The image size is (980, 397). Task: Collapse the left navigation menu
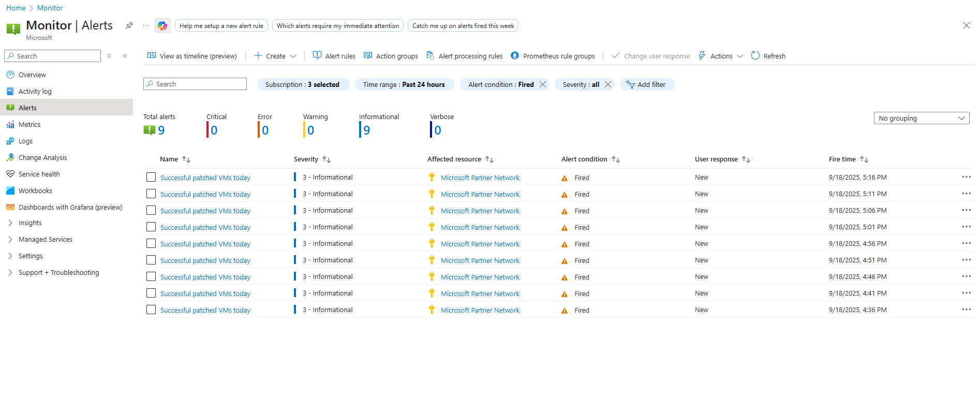(x=125, y=56)
